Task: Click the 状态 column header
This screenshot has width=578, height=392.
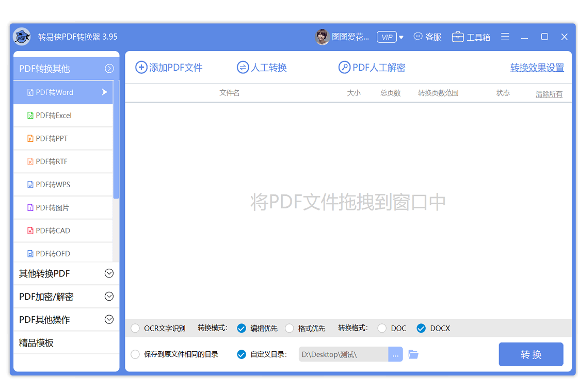Action: pos(503,93)
